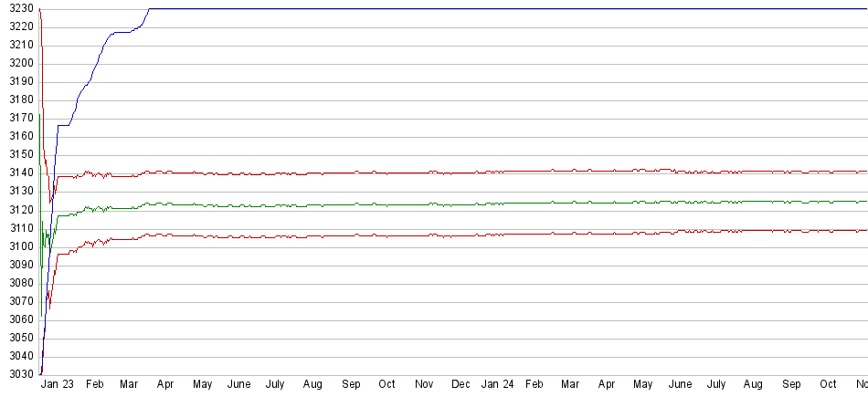Select the 3170 y-axis value
The image size is (868, 397).
[x=17, y=118]
